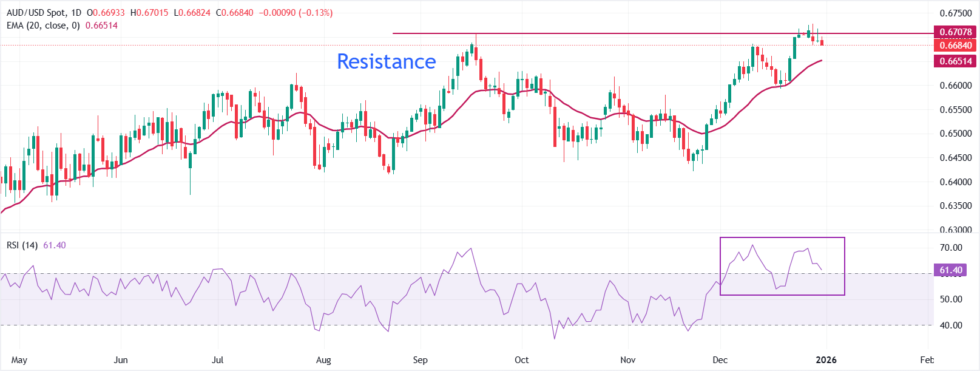Click the 61.40 RSI value axis label

click(950, 270)
